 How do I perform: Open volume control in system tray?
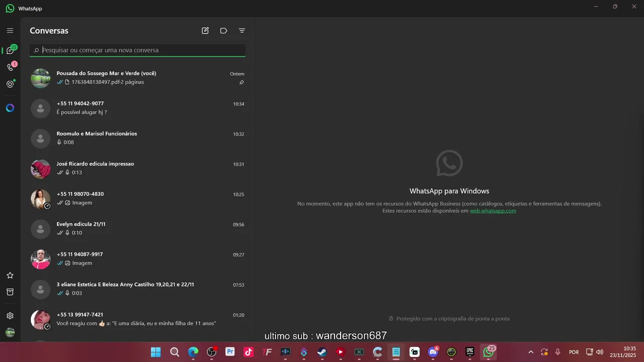point(599,352)
